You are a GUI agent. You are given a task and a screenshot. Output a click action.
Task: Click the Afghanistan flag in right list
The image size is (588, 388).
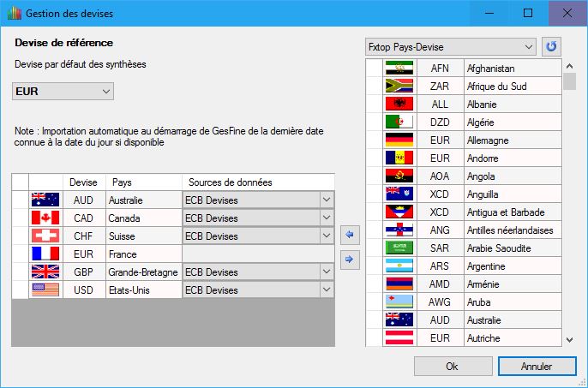tap(399, 68)
